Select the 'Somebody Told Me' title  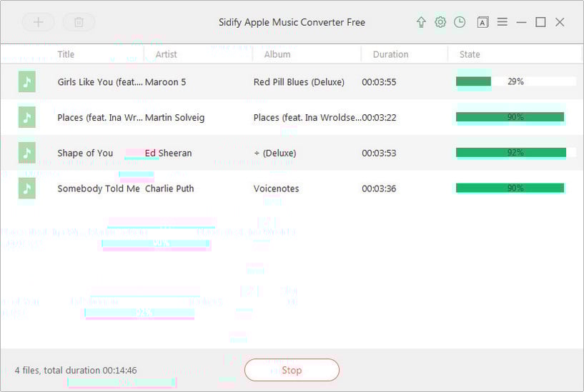[x=99, y=189]
